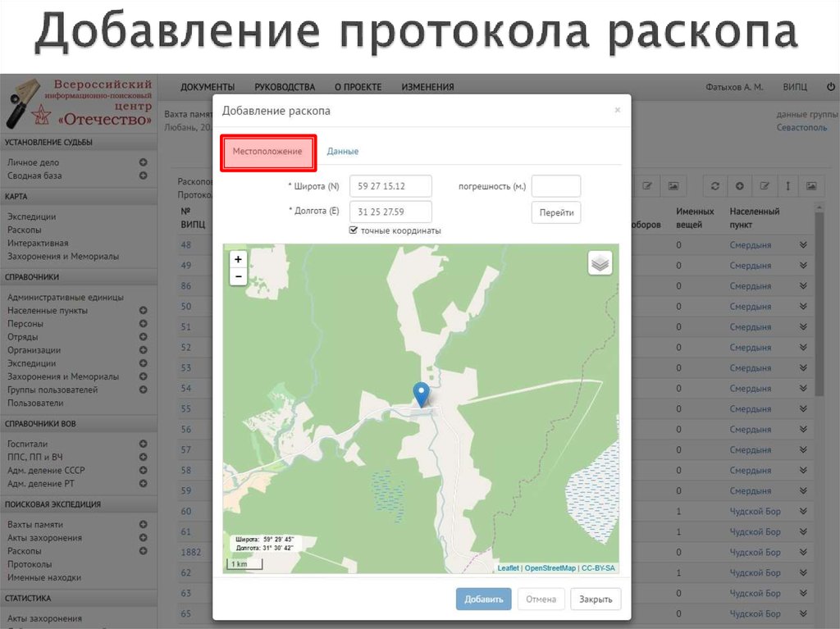This screenshot has height=629, width=840.
Task: Open the edit record pencil icon
Action: pyautogui.click(x=765, y=186)
